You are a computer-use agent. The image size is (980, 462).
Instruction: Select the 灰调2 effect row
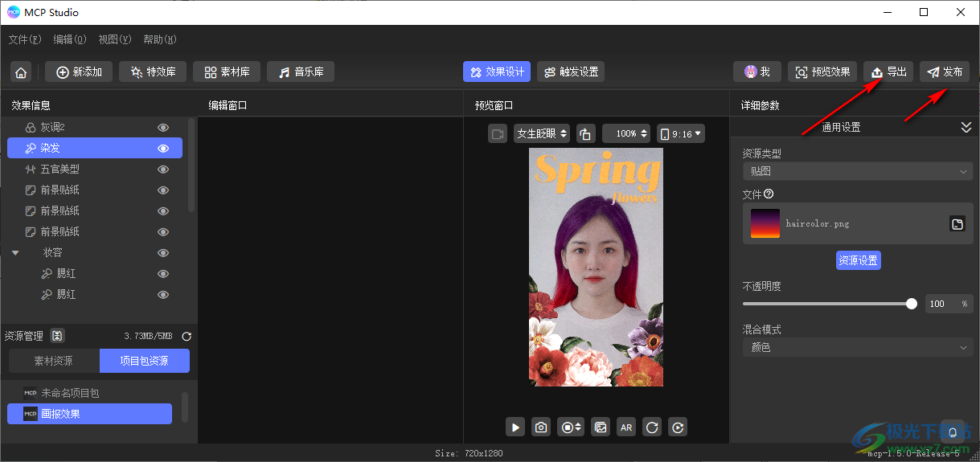pos(95,128)
